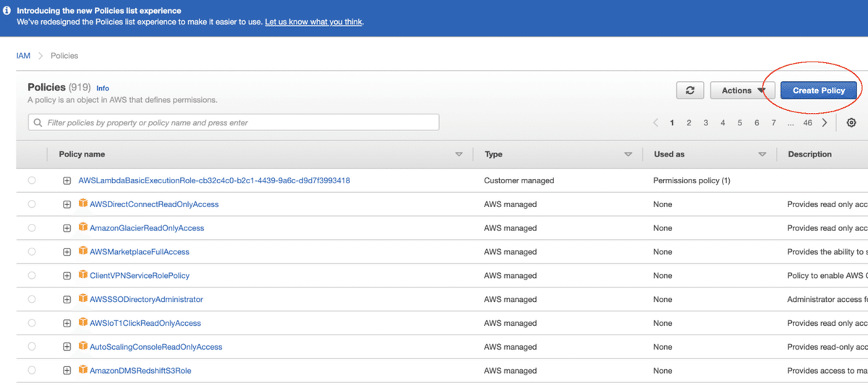This screenshot has width=868, height=386.
Task: Go to next page of policies
Action: click(x=825, y=123)
